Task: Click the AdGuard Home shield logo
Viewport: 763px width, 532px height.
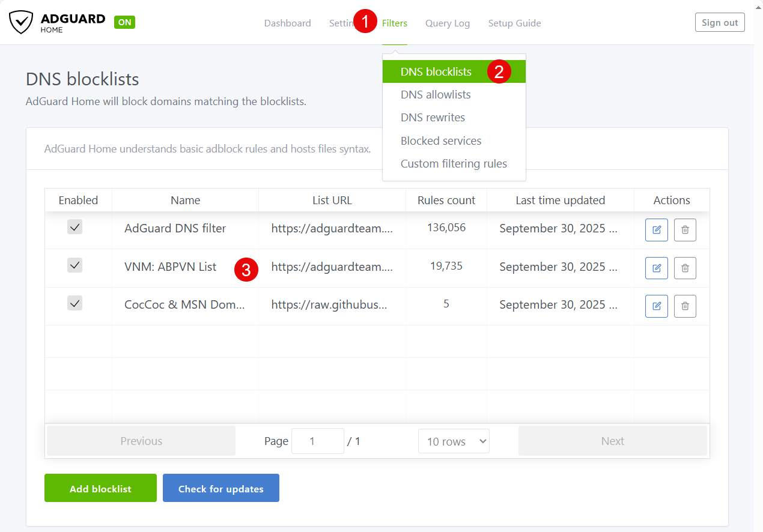Action: (21, 22)
